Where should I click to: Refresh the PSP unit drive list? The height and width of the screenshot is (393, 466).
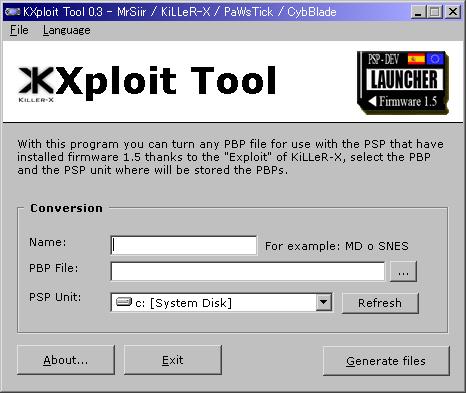coord(380,303)
